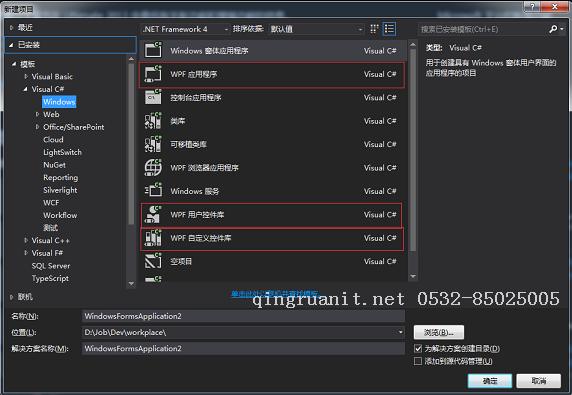The image size is (572, 395).
Task: Select the WPF 自定义控件库 template icon
Action: coord(153,238)
